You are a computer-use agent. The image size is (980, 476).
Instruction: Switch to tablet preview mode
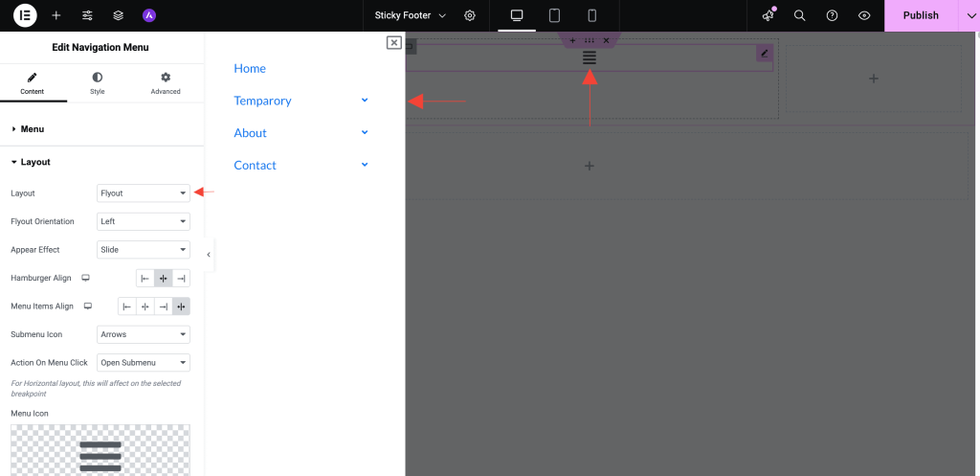click(x=554, y=15)
